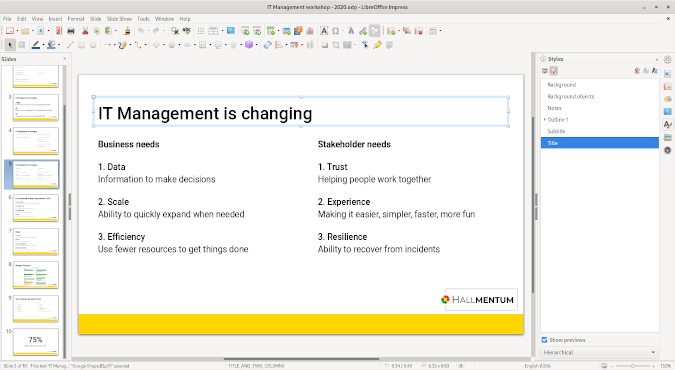Uncheck the Show previews checkbox

544,340
